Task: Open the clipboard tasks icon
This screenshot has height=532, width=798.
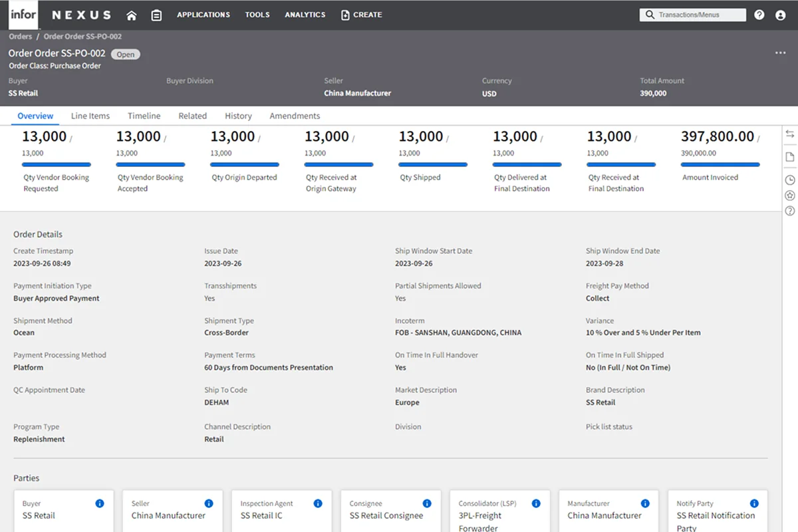Action: [156, 15]
